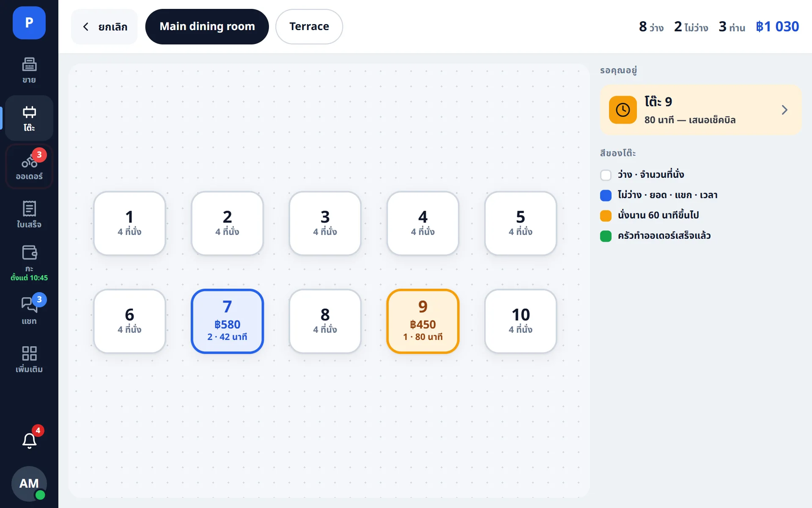
Task: Select table 5 on the floor plan
Action: tap(521, 223)
